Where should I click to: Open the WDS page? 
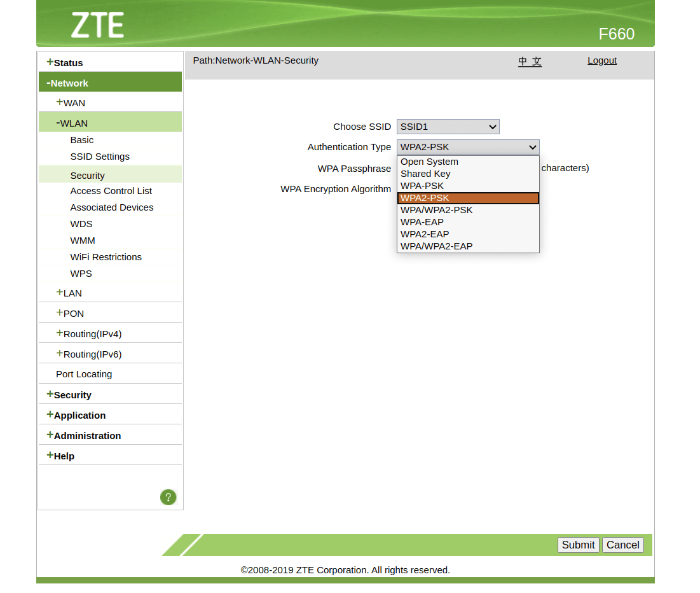(x=81, y=224)
